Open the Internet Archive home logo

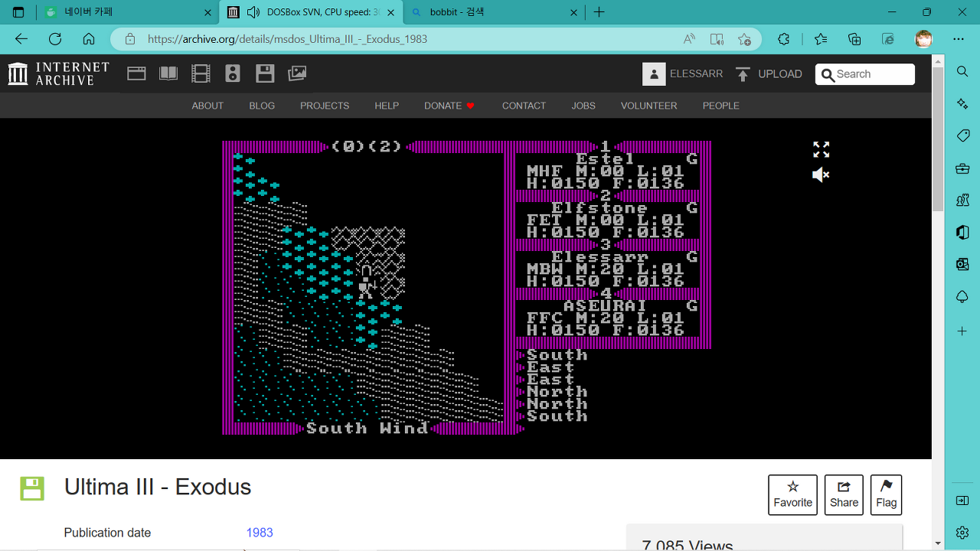[59, 73]
